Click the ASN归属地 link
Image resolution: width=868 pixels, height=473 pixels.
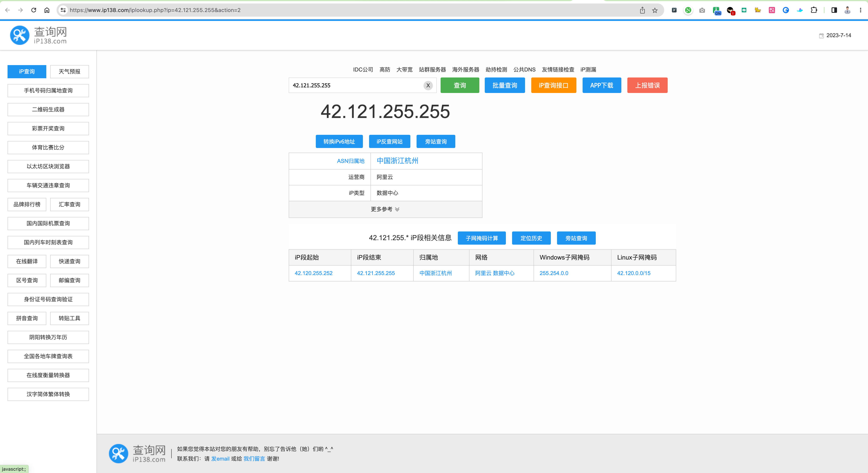[x=350, y=161]
